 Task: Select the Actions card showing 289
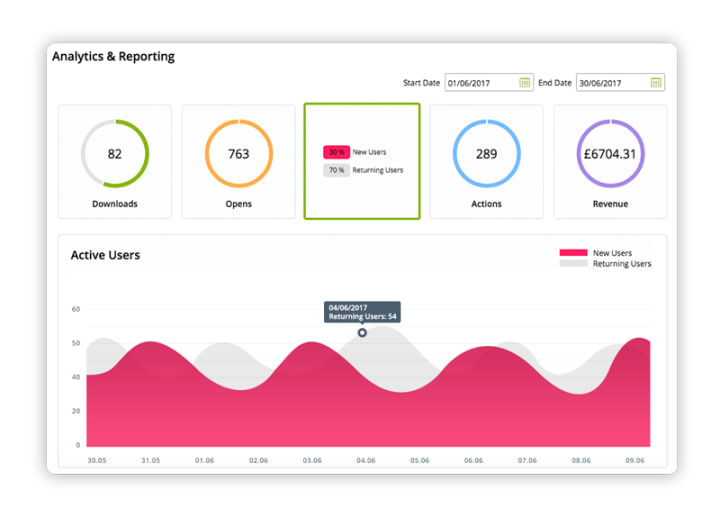[x=486, y=162]
